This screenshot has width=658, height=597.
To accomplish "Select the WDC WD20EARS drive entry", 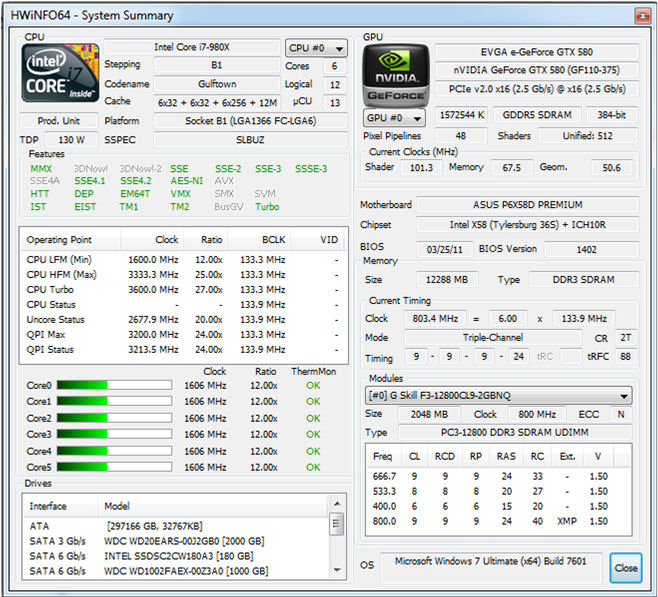I will (x=180, y=541).
